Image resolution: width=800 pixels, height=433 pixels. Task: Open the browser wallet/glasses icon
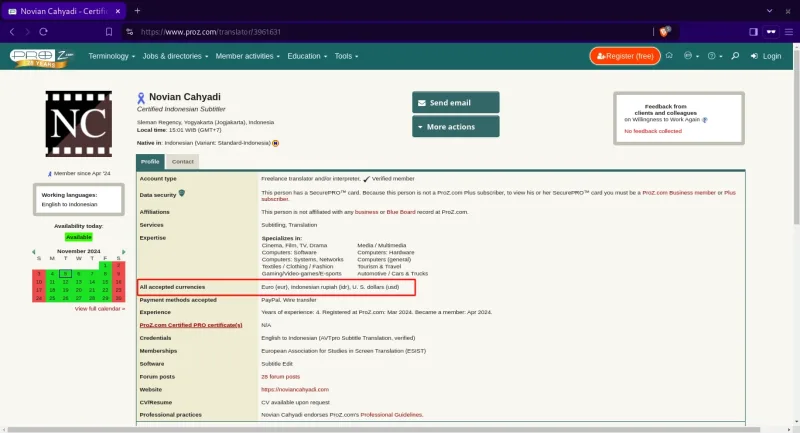[771, 32]
